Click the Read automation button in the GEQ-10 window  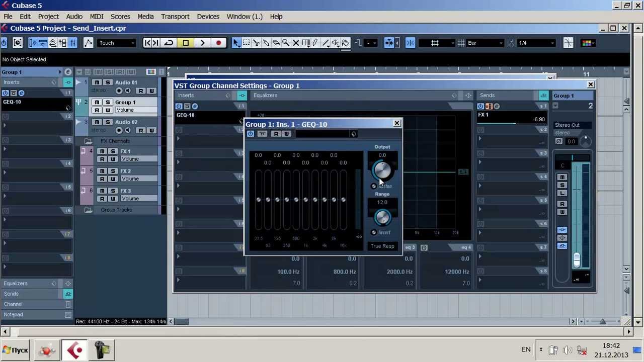click(x=276, y=134)
